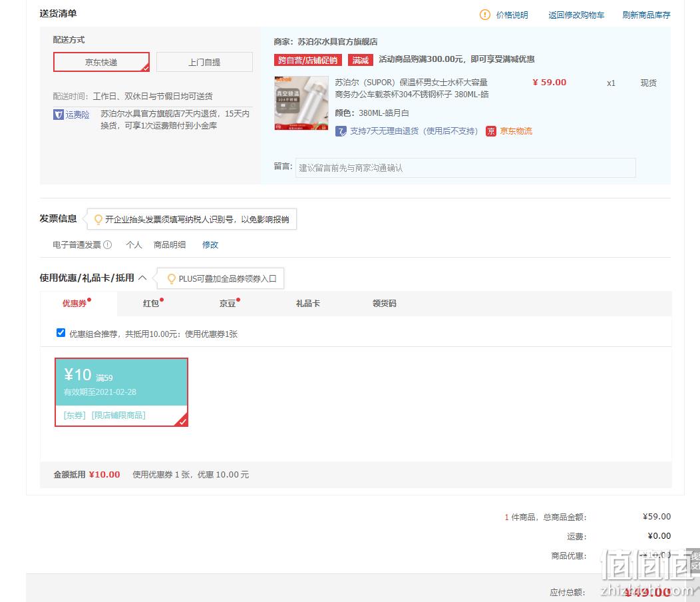Click the 金额抵用 ¥10.00 amount
This screenshot has height=602, width=700.
pyautogui.click(x=104, y=475)
